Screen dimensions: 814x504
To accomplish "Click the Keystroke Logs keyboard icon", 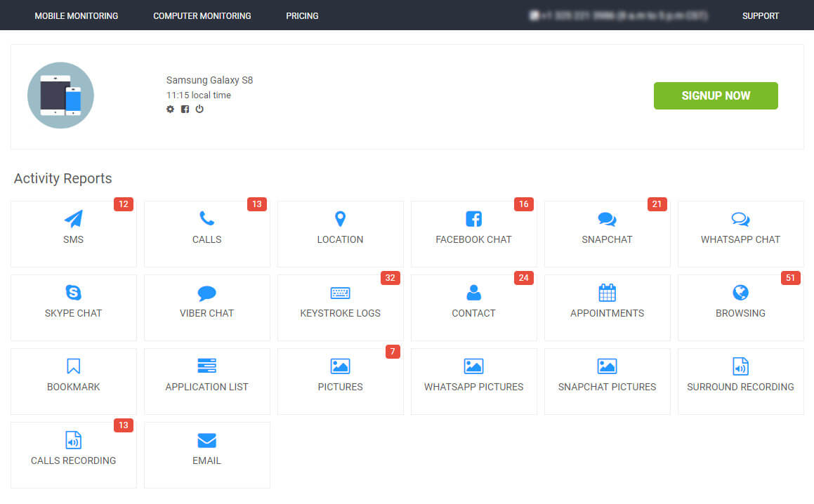I will [340, 293].
